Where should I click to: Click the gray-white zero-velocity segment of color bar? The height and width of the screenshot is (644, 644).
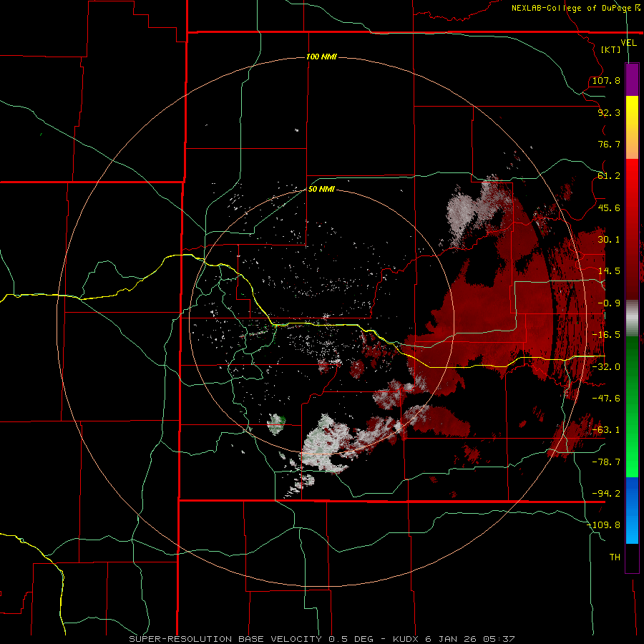(632, 318)
